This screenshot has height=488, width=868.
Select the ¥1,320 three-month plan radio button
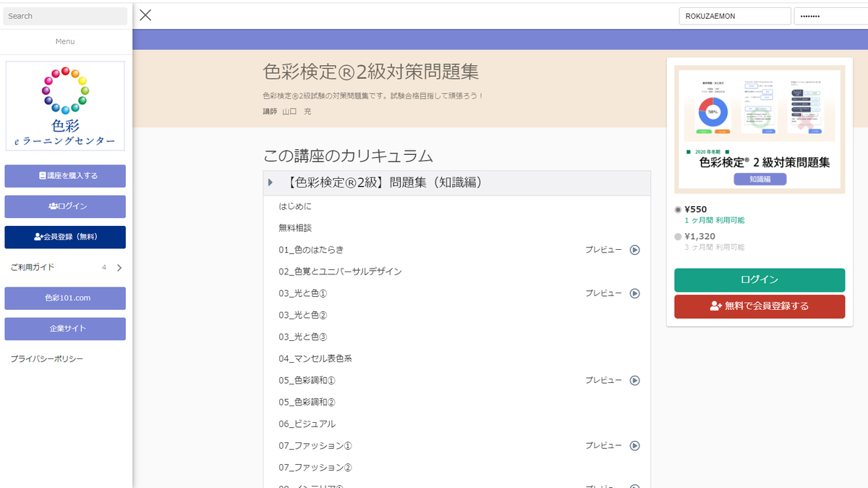(678, 237)
